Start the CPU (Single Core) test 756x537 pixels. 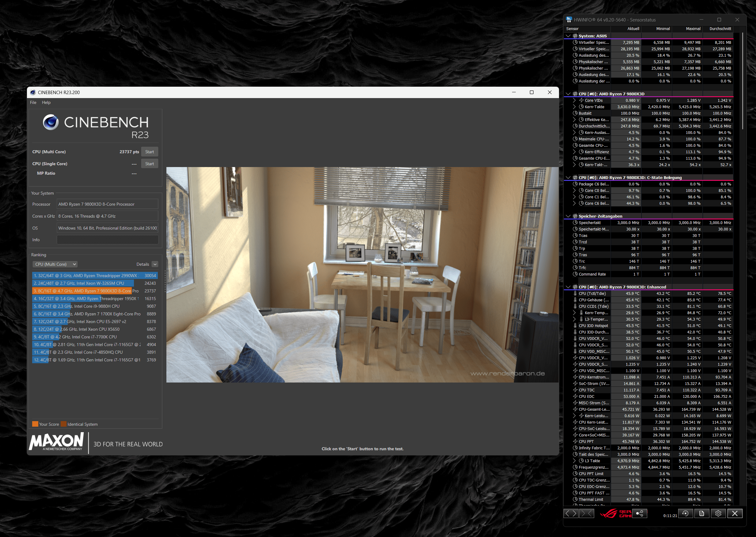150,164
